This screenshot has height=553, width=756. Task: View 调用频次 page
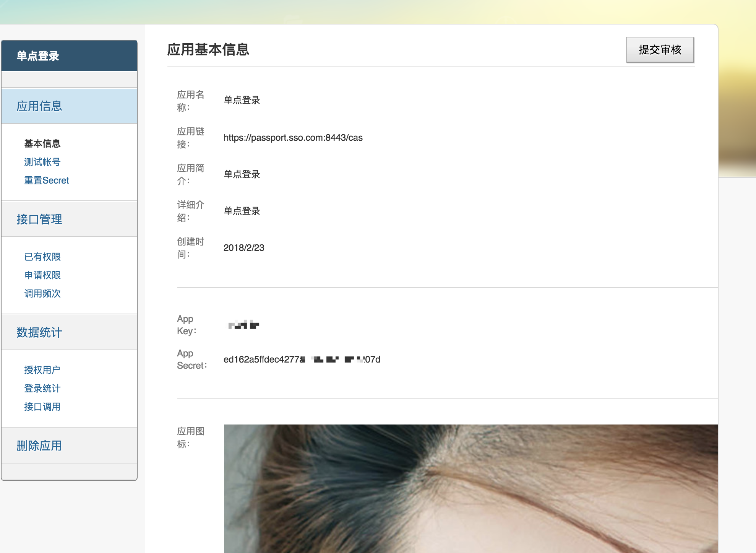pos(42,293)
